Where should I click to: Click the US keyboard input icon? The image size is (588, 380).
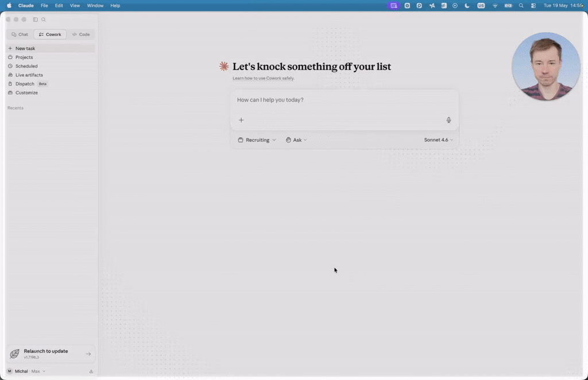coord(481,6)
